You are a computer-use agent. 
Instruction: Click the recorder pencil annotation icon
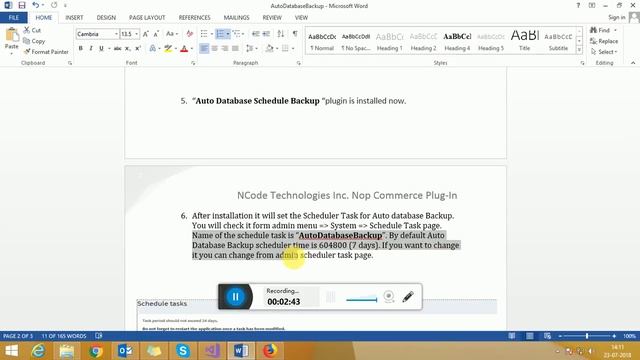[408, 297]
